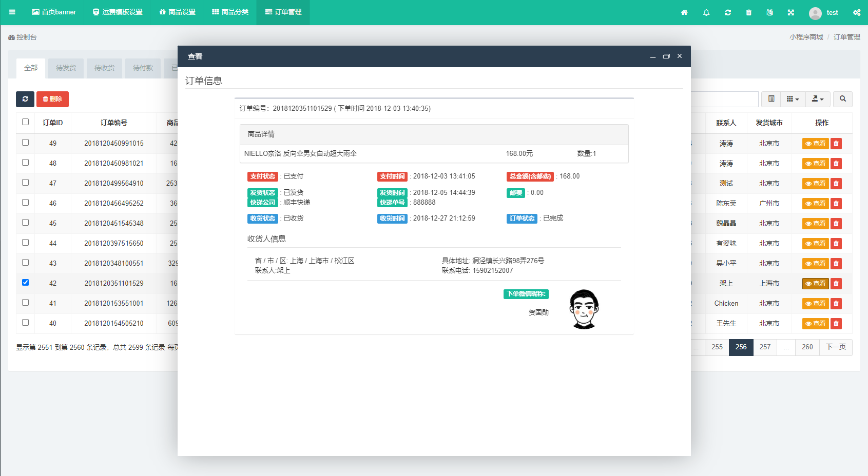
Task: Uncheck the checkbox for order 42
Action: [x=25, y=283]
